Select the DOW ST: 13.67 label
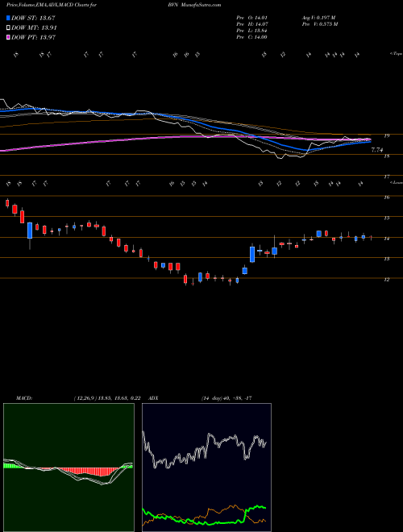Image resolution: width=403 pixels, height=532 pixels. pos(33,18)
